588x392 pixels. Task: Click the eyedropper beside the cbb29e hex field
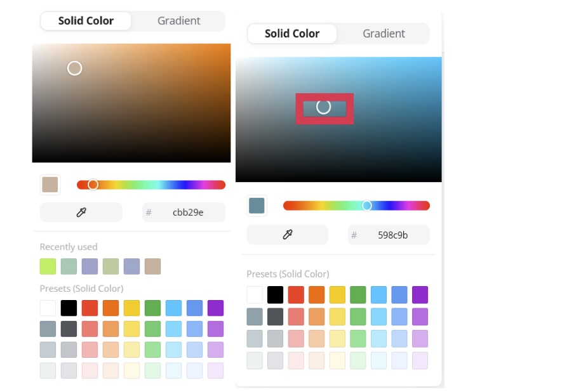(81, 212)
